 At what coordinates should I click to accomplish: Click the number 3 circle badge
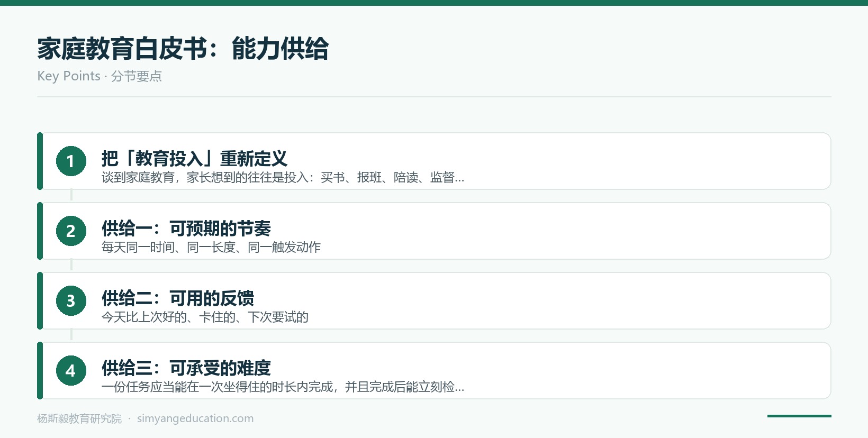71,300
